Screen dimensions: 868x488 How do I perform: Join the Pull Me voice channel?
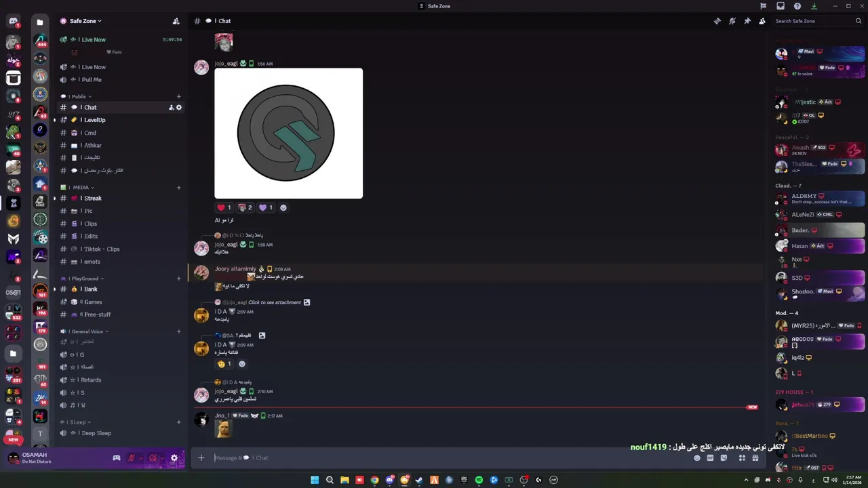(121, 79)
